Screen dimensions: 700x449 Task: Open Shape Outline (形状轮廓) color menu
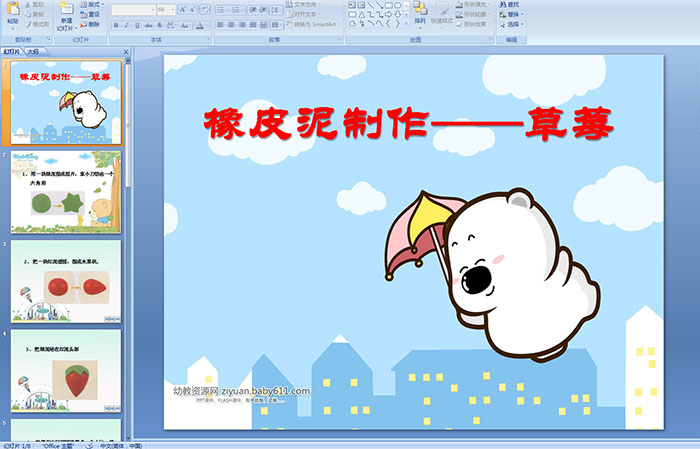pyautogui.click(x=473, y=14)
